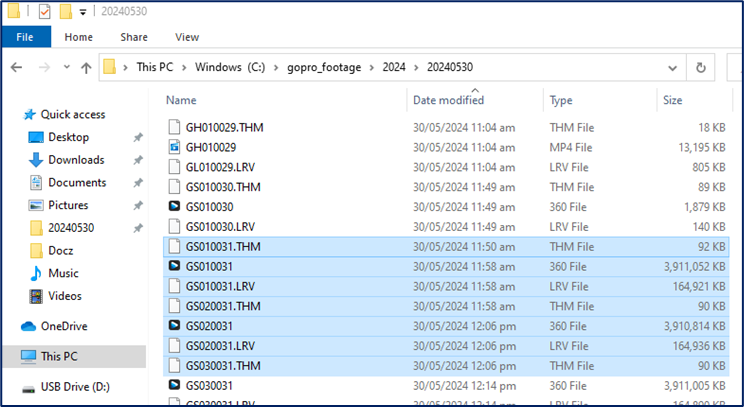
Task: Click the GS030031 360 file icon
Action: pyautogui.click(x=175, y=385)
